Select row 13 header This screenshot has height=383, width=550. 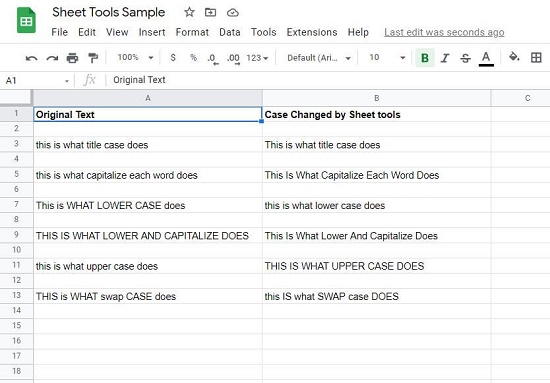click(16, 295)
